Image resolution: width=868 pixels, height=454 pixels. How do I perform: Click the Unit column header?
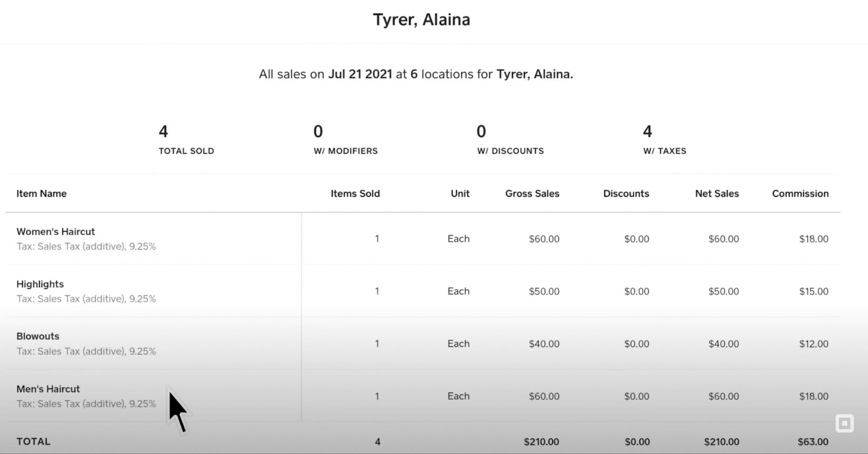click(x=460, y=193)
